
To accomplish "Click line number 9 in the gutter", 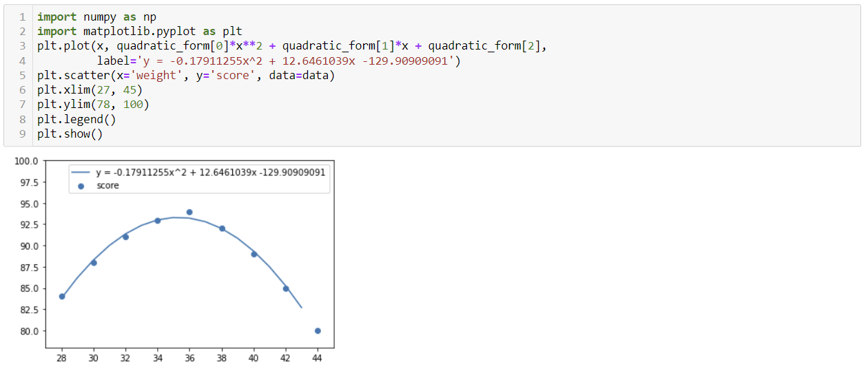I will (x=22, y=133).
